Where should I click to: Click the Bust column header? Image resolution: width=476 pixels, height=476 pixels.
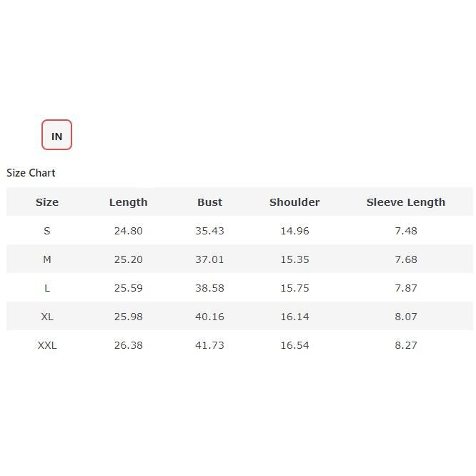point(209,202)
